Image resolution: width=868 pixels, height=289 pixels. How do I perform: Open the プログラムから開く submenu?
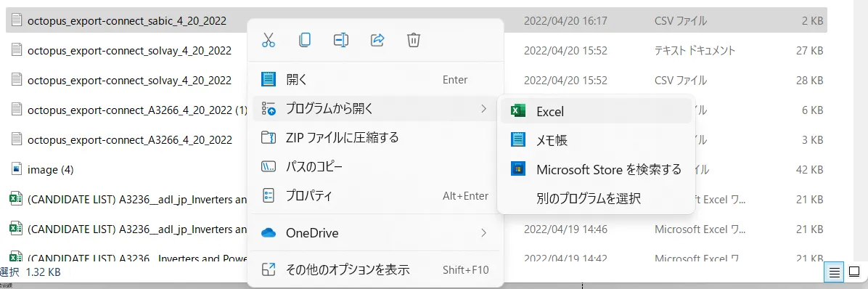coord(375,108)
